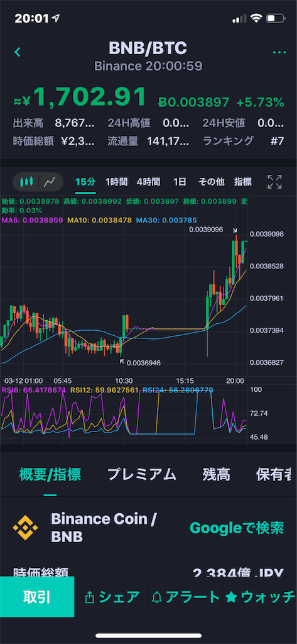Open 指標 indicators settings
297x644 pixels.
point(243,182)
